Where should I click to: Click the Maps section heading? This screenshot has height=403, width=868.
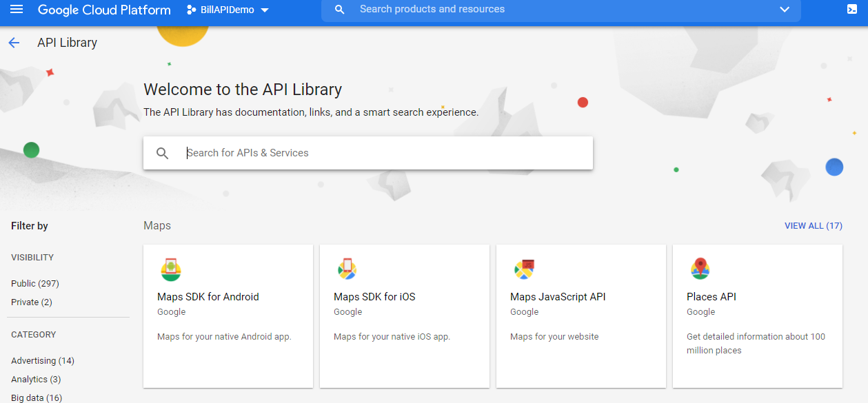point(157,226)
